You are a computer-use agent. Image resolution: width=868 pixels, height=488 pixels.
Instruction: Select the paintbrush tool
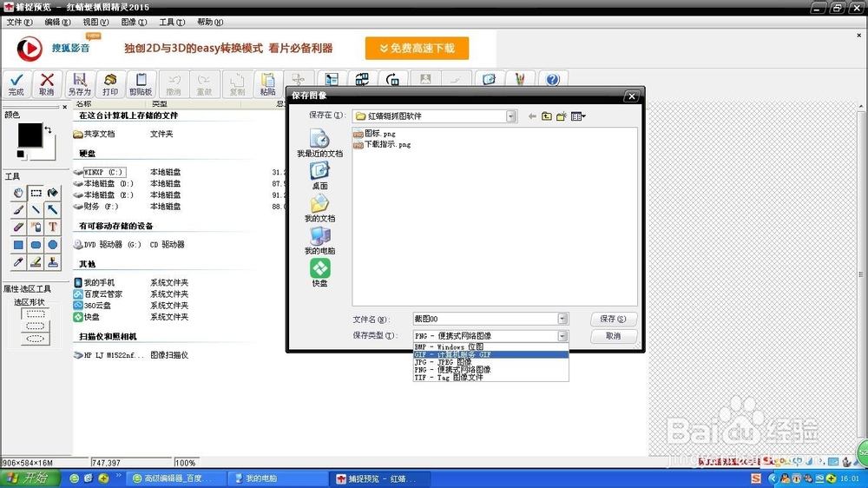[x=18, y=210]
